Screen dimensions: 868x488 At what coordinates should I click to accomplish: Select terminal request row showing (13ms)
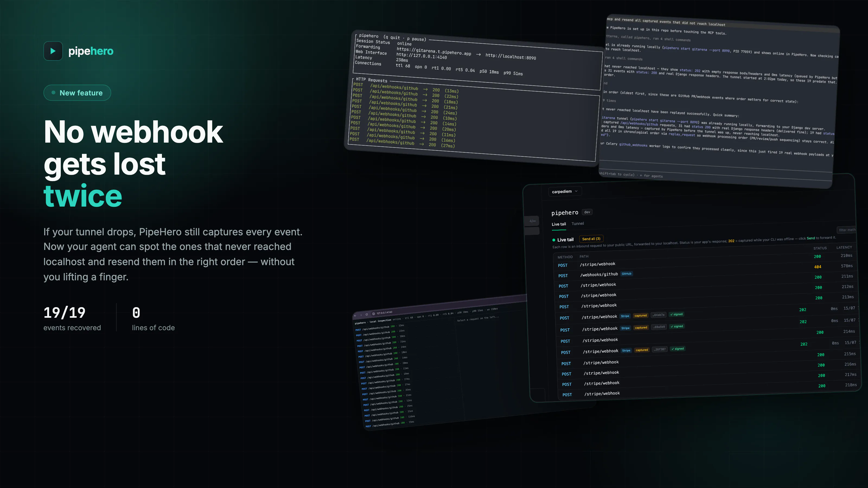tap(406, 88)
